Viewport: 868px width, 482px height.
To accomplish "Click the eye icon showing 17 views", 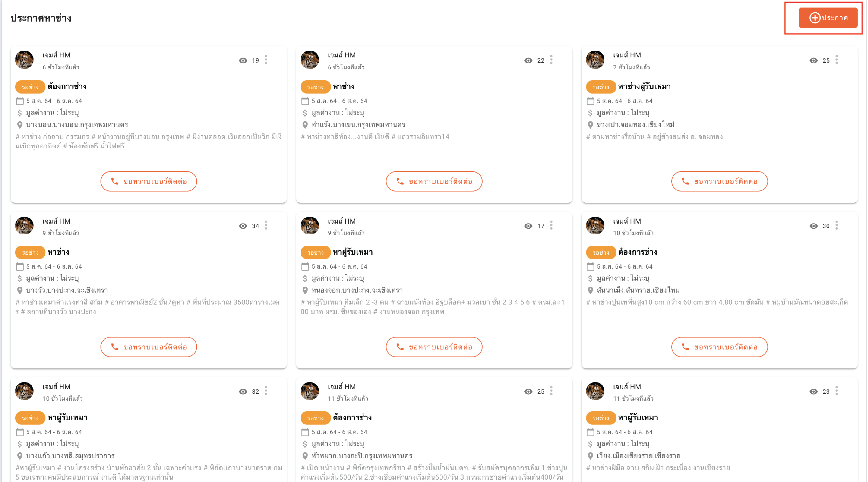I will pyautogui.click(x=528, y=226).
